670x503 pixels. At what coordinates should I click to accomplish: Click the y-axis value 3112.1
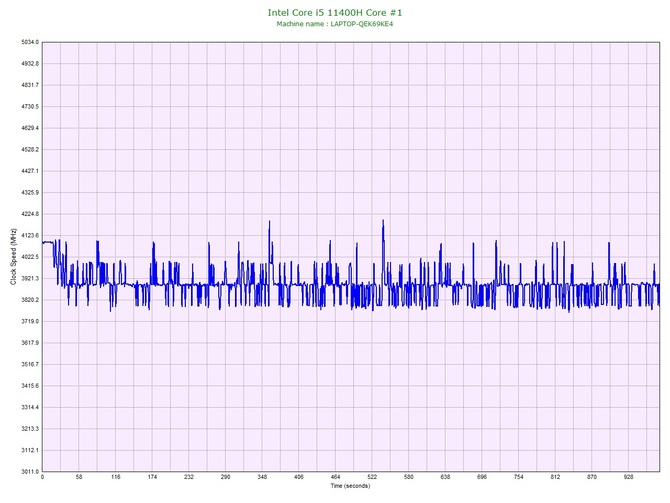30,450
